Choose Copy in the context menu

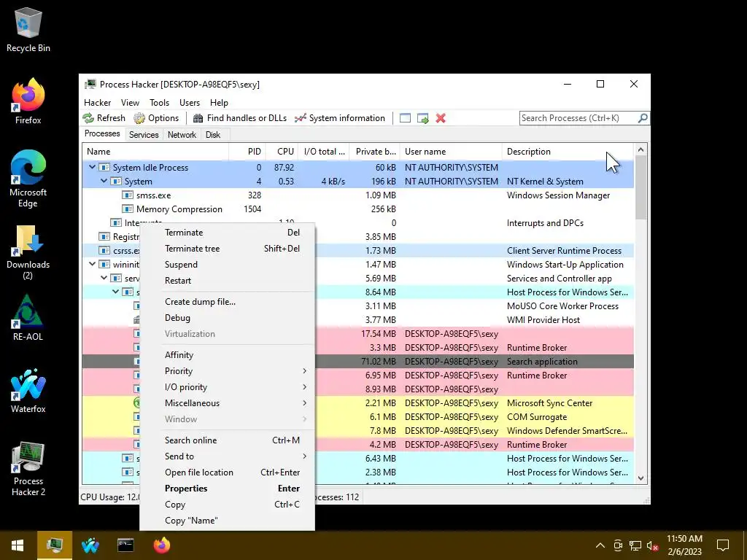point(228,505)
